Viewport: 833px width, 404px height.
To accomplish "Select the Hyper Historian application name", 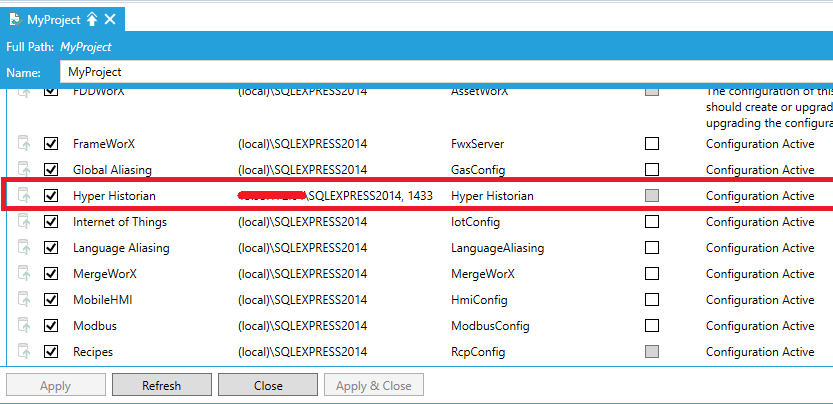I will pyautogui.click(x=114, y=196).
